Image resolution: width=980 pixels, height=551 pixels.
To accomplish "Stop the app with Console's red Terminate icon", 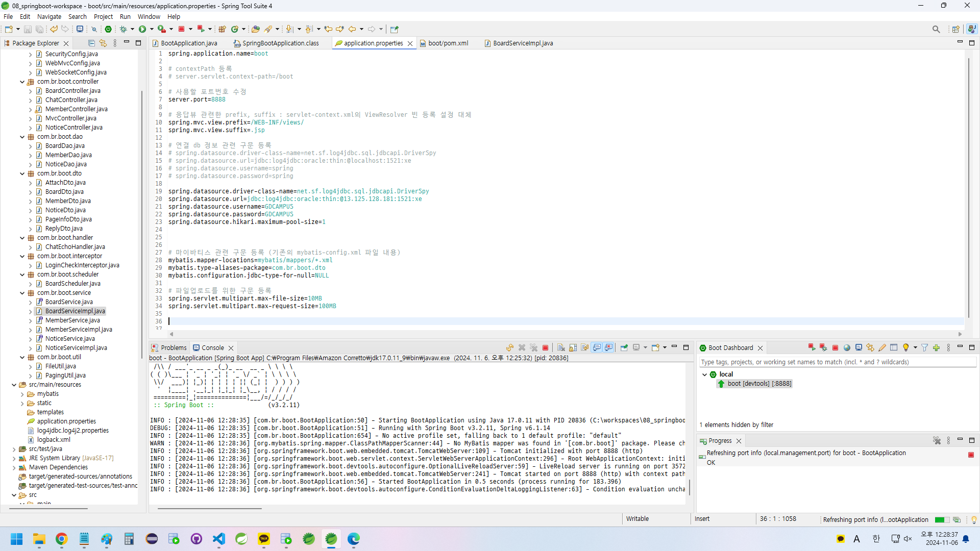I will (545, 348).
